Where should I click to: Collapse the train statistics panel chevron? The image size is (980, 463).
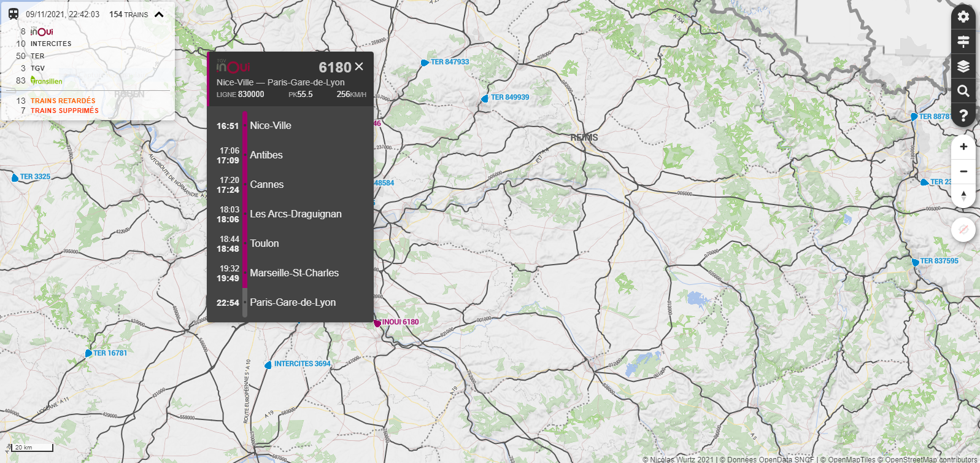[159, 14]
